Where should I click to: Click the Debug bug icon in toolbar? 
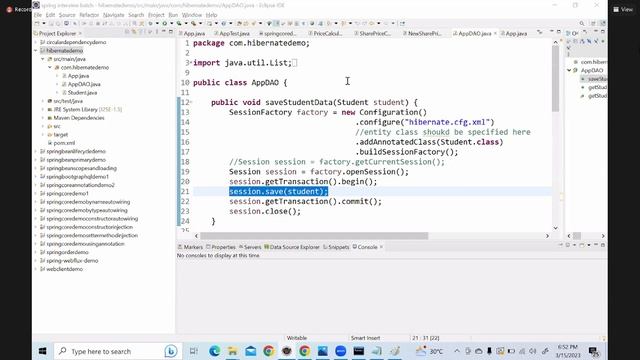tap(150, 24)
